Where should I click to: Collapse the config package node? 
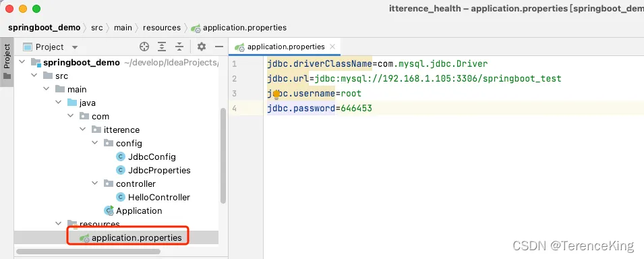coord(95,144)
